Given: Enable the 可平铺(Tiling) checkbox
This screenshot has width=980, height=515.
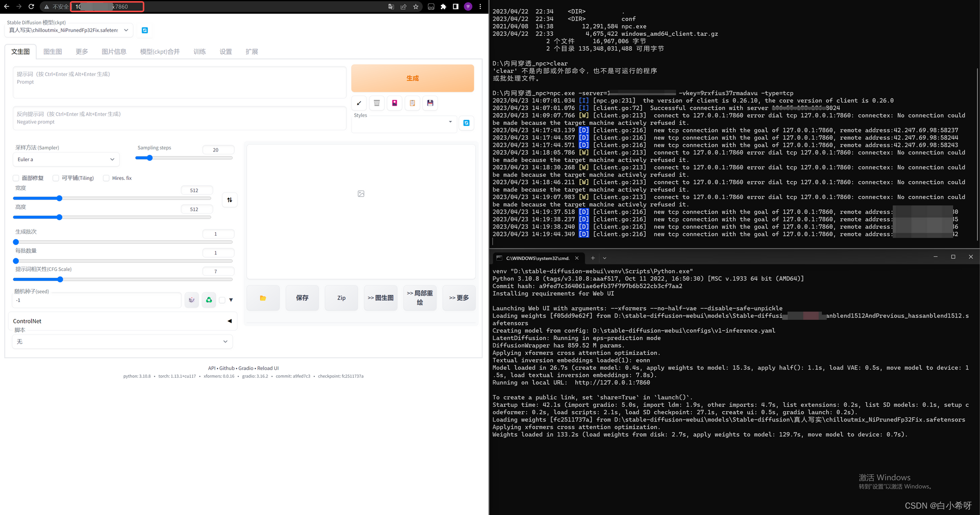Looking at the screenshot, I should (56, 178).
